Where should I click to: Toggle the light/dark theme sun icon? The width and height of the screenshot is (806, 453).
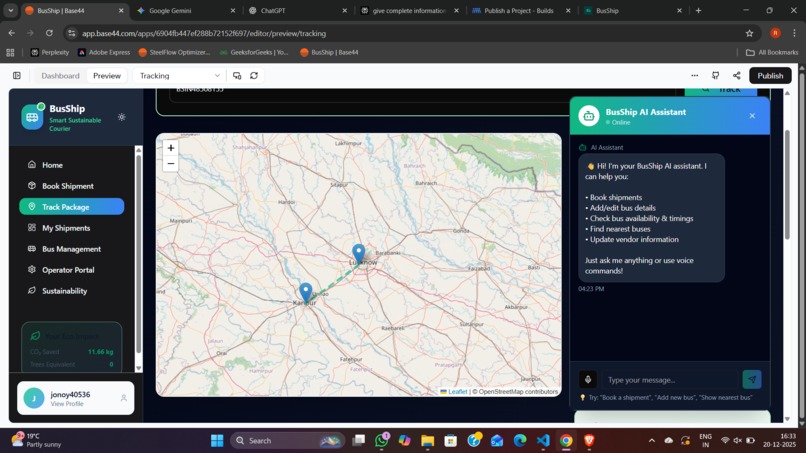pyautogui.click(x=121, y=117)
